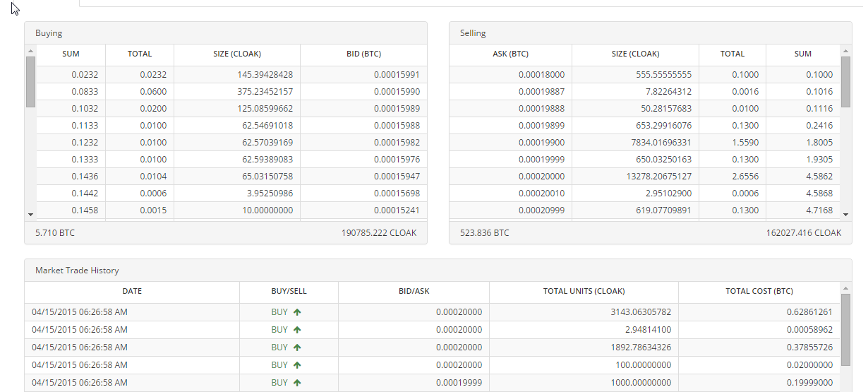Click the TOTAL column header in Buying

[x=140, y=54]
